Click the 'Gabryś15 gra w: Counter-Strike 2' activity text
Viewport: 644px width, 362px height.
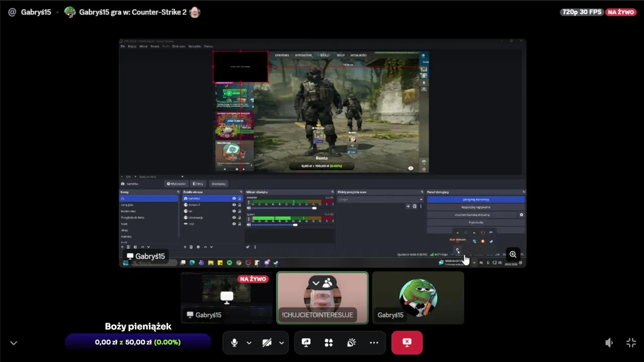click(x=133, y=12)
